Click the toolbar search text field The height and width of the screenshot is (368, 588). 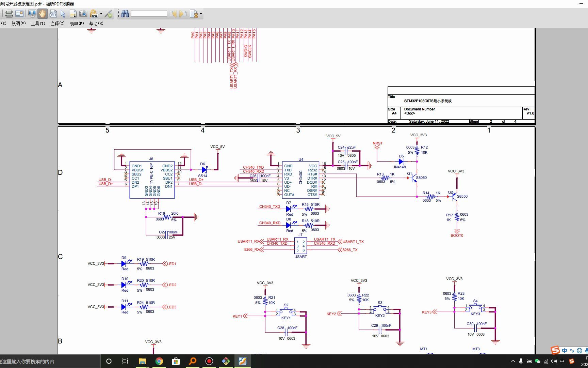149,14
